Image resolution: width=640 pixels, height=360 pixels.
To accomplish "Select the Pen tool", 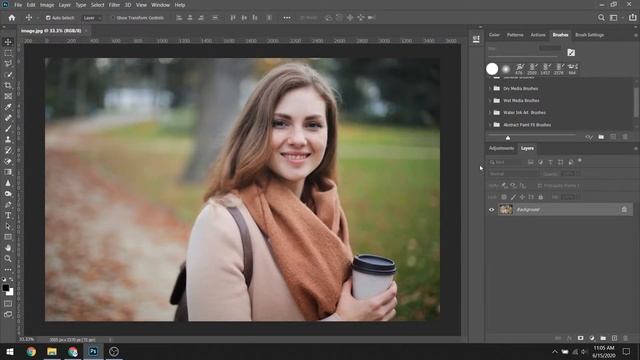I will pos(8,204).
